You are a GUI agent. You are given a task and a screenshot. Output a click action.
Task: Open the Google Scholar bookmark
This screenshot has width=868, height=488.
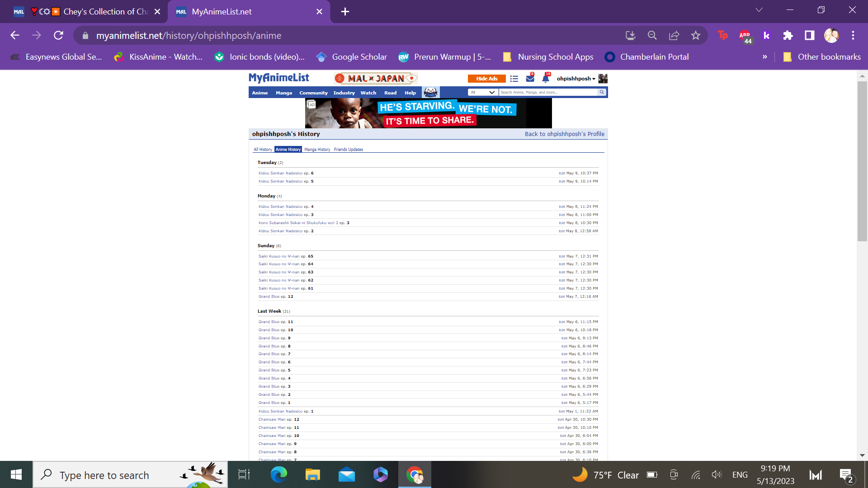point(352,57)
